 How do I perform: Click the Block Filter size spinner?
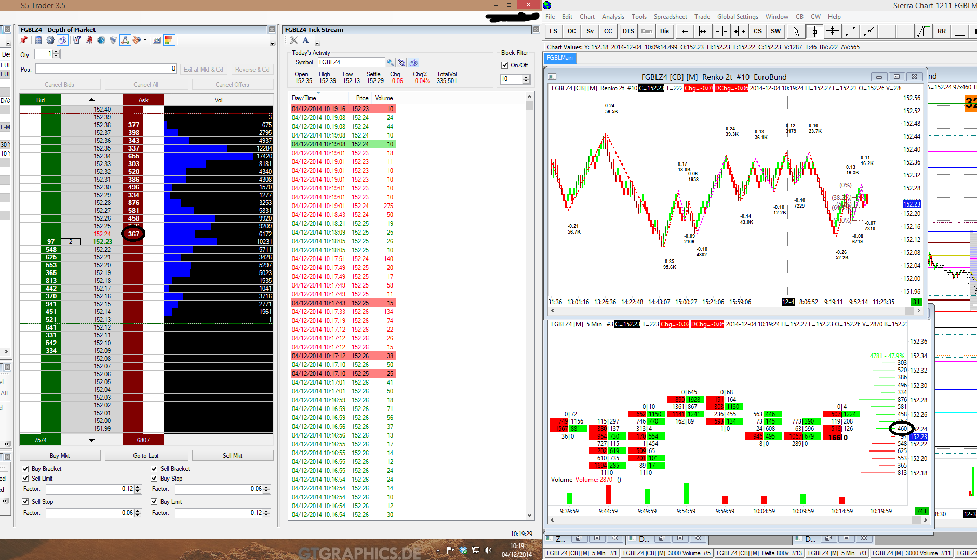pyautogui.click(x=526, y=79)
